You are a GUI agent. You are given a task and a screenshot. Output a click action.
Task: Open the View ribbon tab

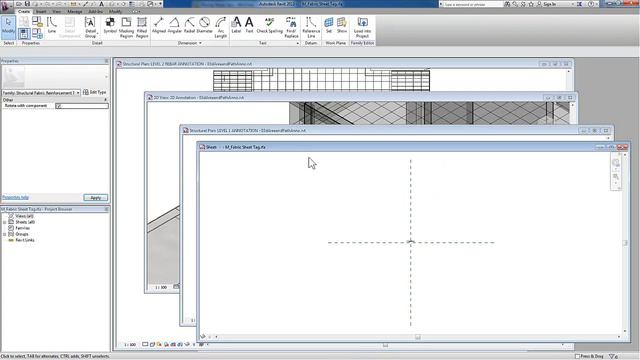56,11
